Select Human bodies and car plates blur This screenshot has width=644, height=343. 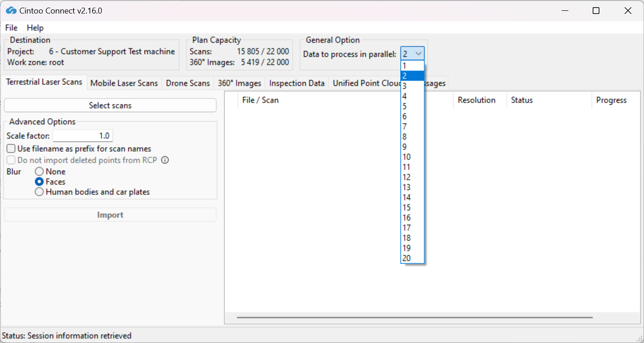pos(40,192)
